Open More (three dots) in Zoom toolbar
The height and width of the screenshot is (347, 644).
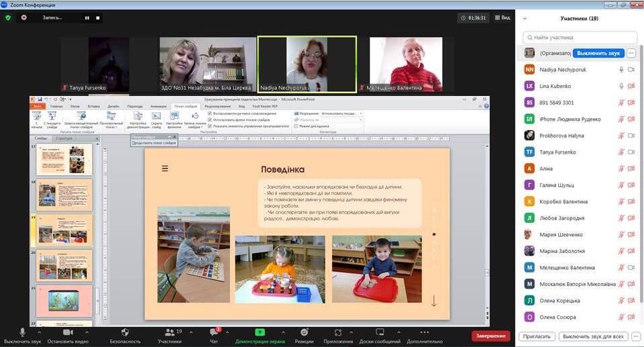coord(425,332)
